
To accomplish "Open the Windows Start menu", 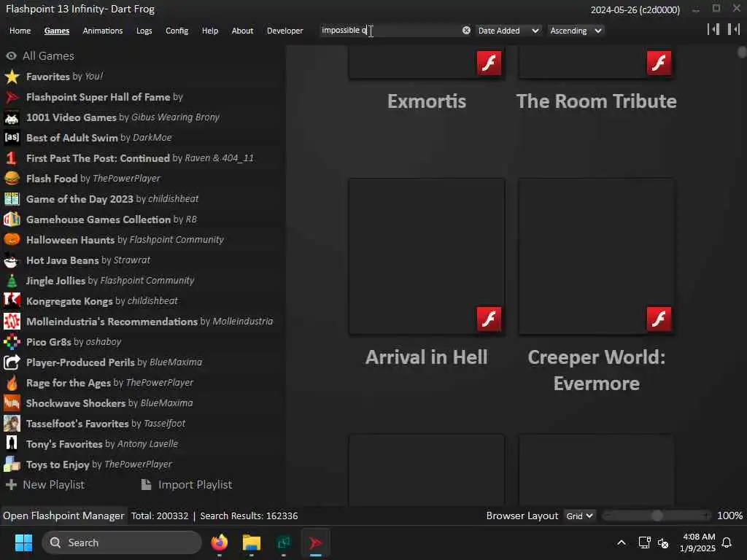I will [x=23, y=542].
